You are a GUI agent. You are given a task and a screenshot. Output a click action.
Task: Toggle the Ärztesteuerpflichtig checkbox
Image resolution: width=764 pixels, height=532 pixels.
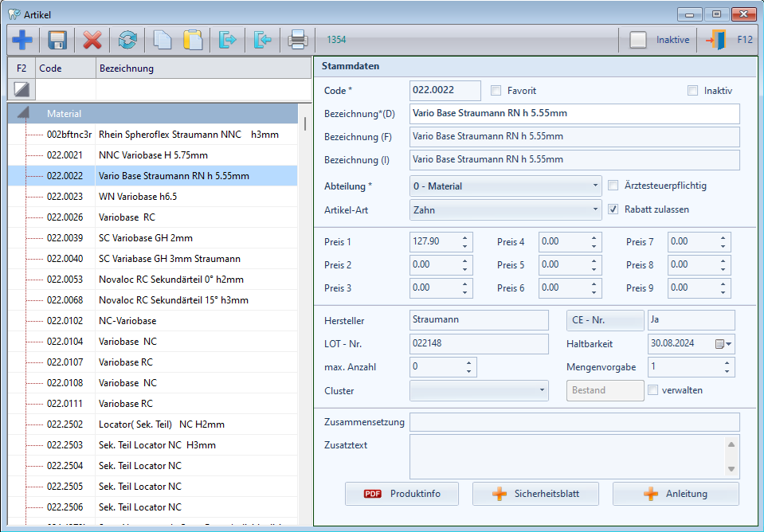point(613,186)
